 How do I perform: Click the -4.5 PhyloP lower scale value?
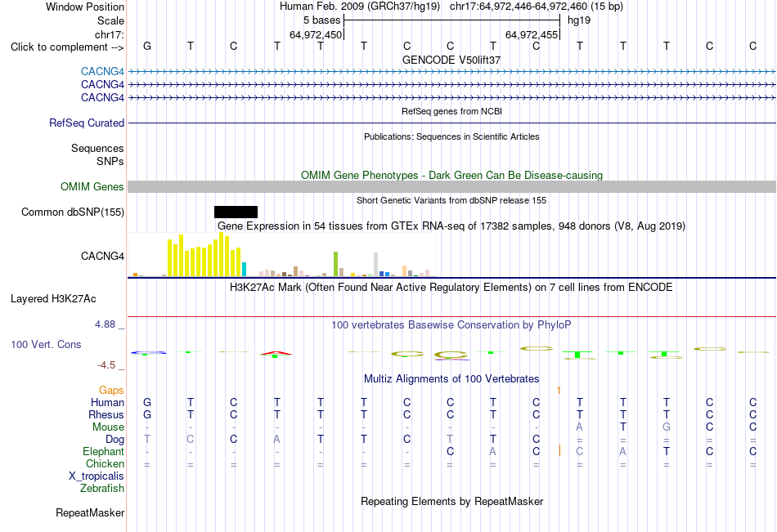coord(106,365)
